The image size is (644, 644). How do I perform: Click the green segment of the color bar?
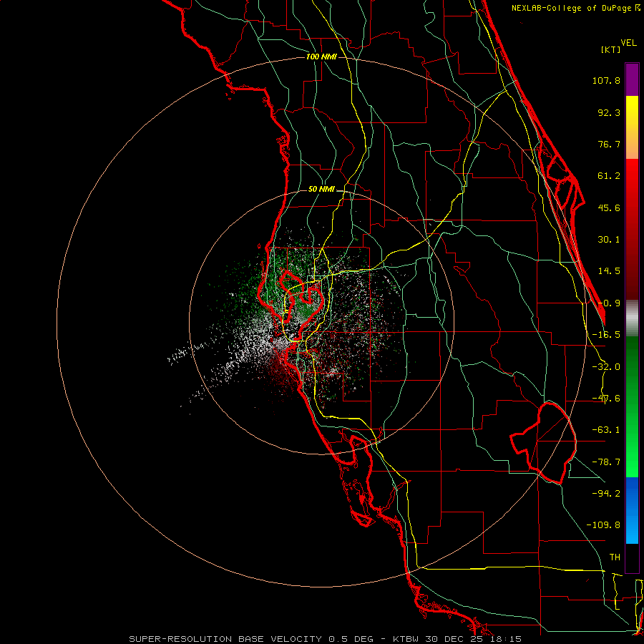coord(632,406)
